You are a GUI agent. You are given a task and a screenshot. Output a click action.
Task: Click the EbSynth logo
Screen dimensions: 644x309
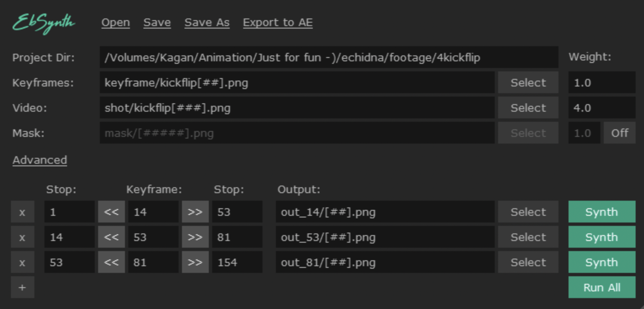[x=44, y=23]
